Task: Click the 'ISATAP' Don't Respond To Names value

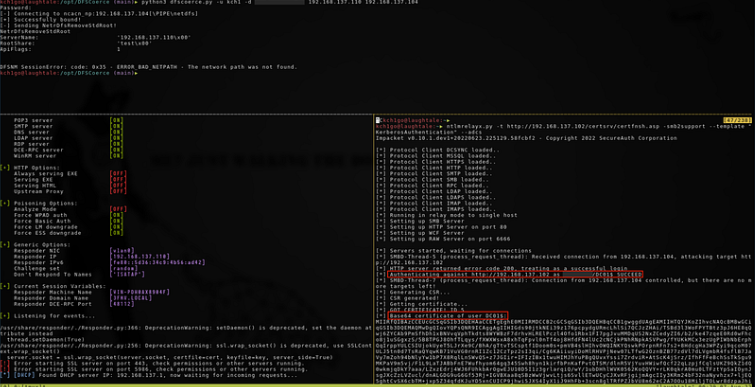Action: pos(128,274)
